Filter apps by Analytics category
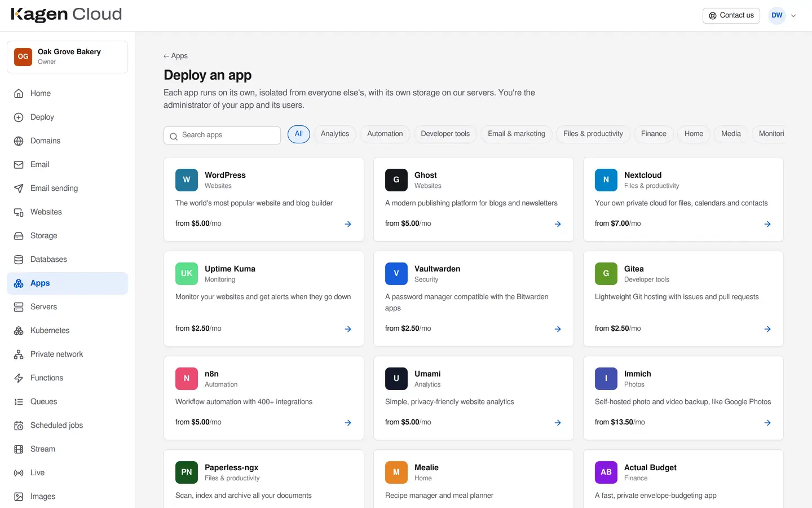This screenshot has width=812, height=508. click(x=335, y=134)
